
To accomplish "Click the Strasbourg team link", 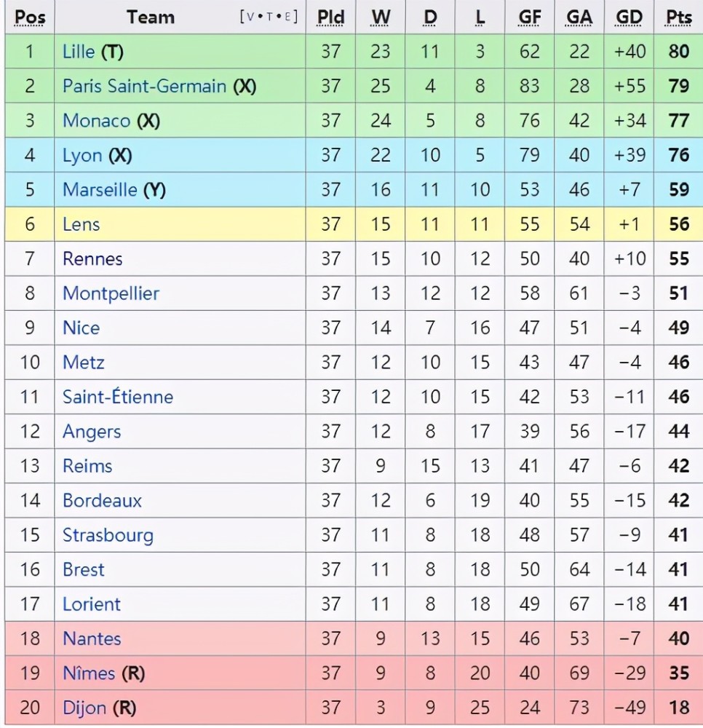I will pos(108,535).
